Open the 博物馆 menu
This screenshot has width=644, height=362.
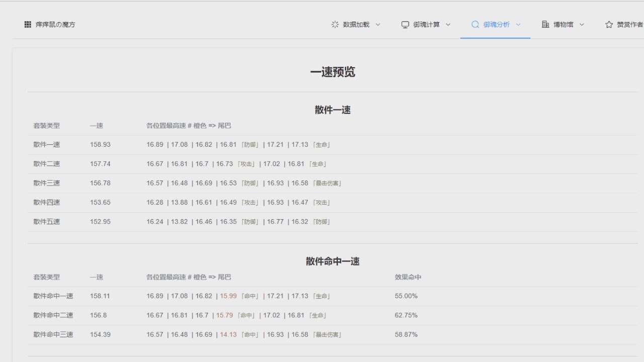(562, 25)
